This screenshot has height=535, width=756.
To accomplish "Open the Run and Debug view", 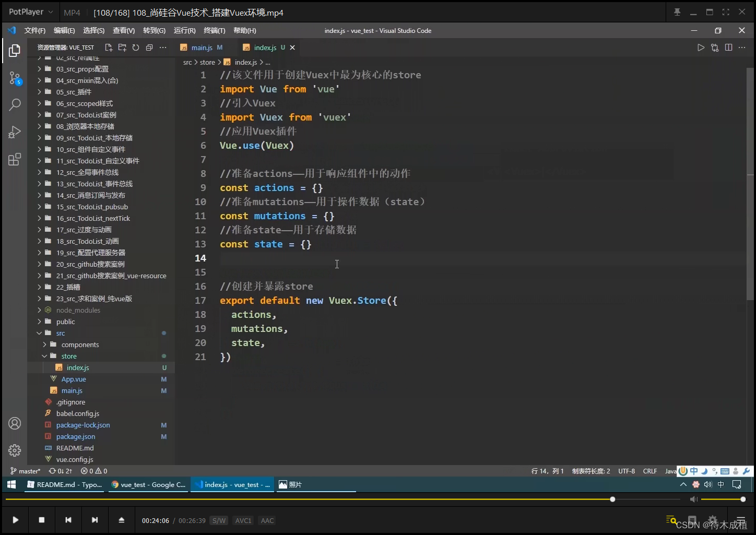I will click(15, 132).
